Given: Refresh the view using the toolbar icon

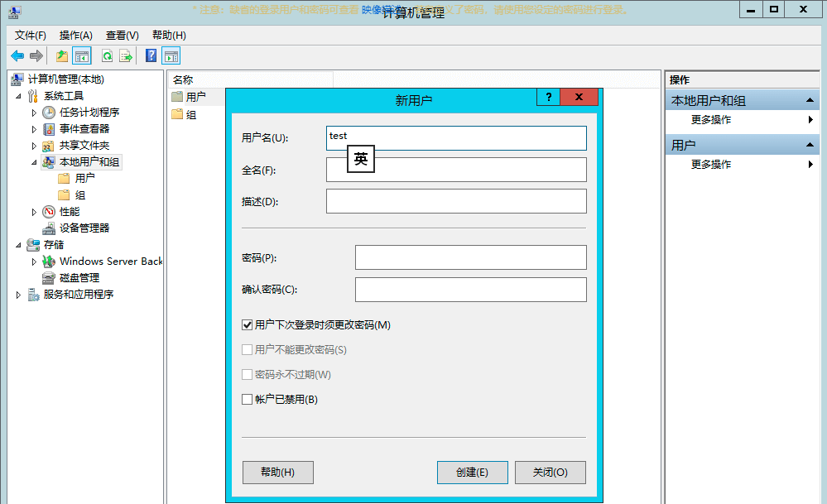Looking at the screenshot, I should 107,55.
